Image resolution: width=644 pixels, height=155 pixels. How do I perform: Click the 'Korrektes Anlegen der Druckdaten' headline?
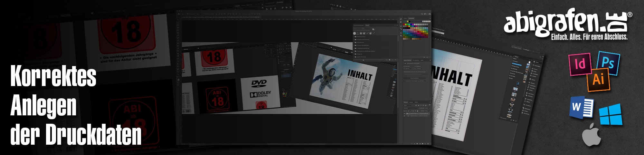click(x=76, y=105)
